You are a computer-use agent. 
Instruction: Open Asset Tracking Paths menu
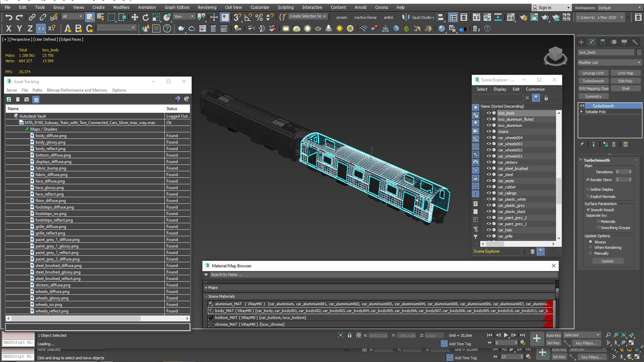click(37, 90)
